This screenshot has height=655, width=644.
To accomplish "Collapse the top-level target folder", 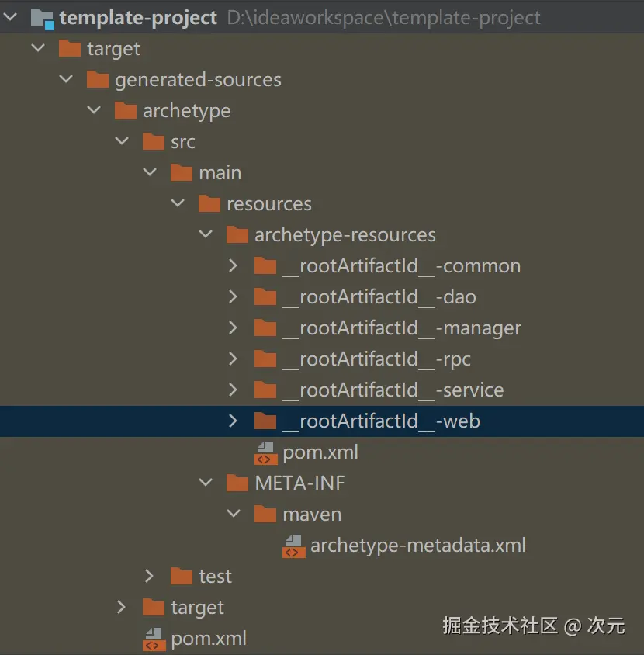I will click(38, 47).
